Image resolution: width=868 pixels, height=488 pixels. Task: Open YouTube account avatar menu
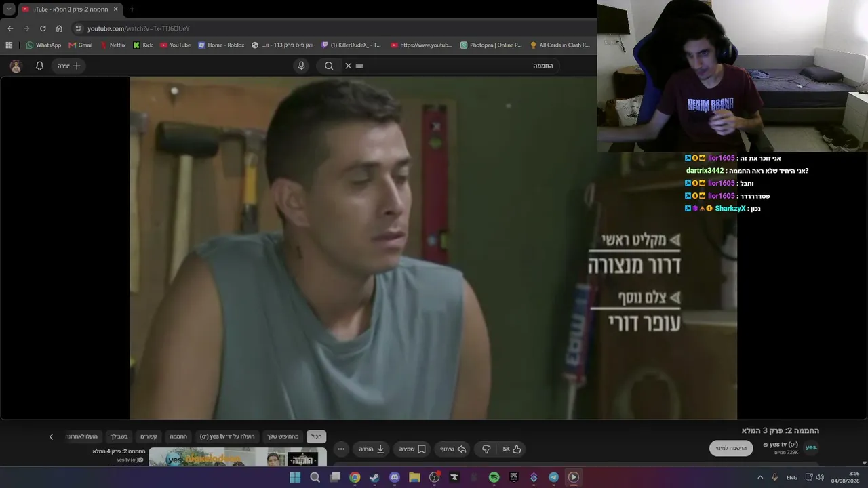click(16, 66)
